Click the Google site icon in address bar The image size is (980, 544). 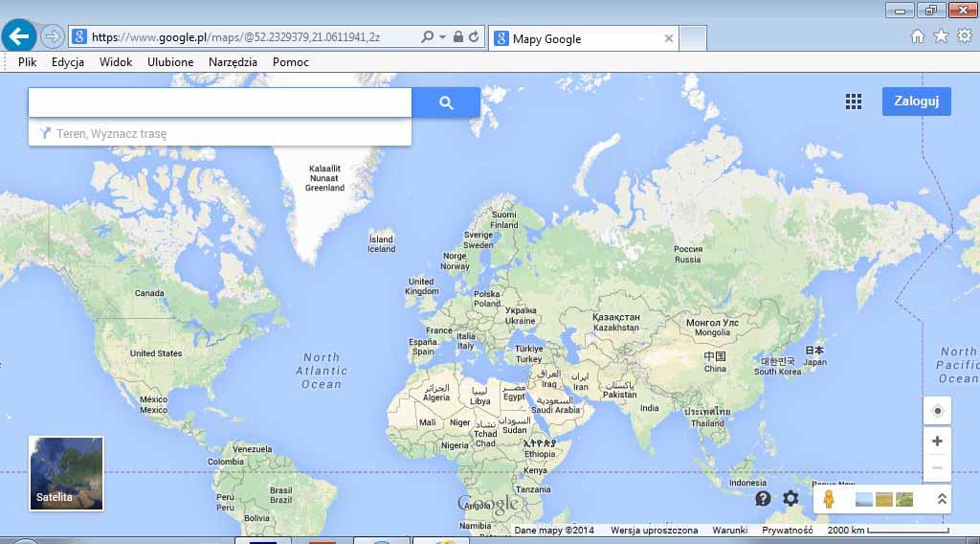click(x=79, y=37)
